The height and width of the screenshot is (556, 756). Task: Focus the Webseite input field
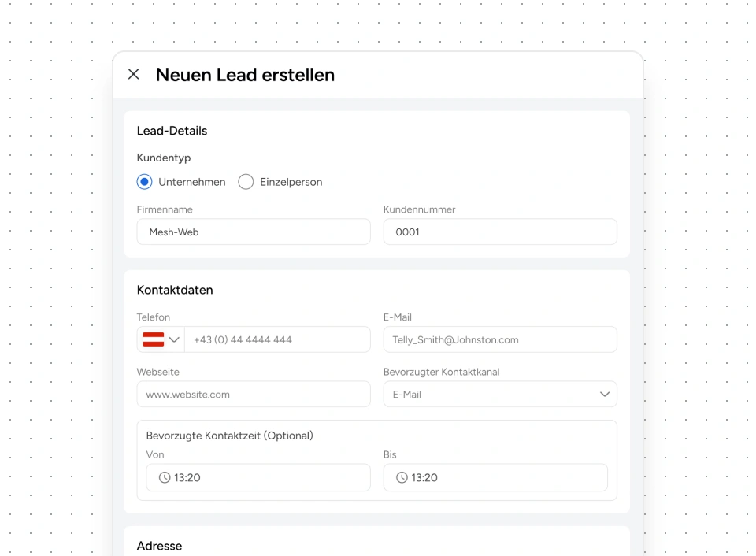click(254, 394)
